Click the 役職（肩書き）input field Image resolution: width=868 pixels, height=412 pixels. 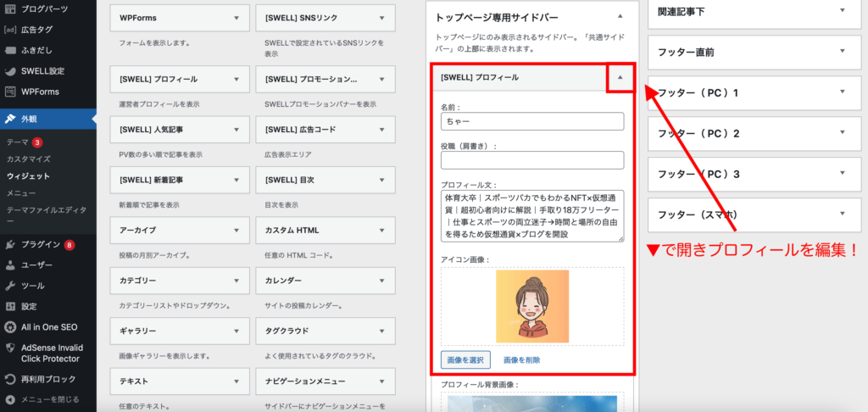pyautogui.click(x=532, y=160)
